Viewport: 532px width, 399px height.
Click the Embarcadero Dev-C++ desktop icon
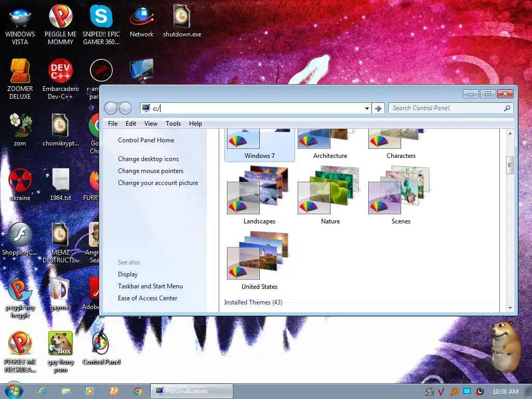(60, 79)
